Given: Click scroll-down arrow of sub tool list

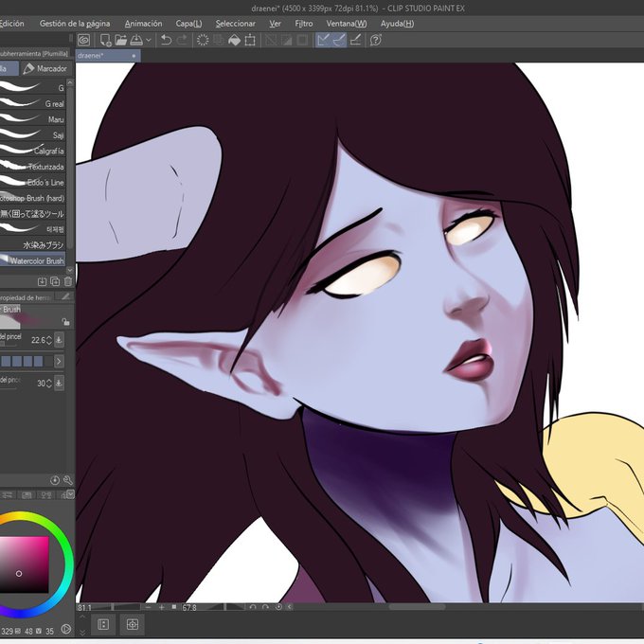Looking at the screenshot, I should (70, 270).
